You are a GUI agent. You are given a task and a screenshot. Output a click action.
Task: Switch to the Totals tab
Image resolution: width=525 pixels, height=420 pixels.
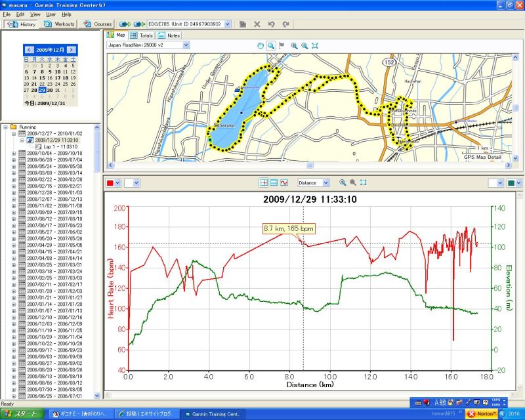pos(141,35)
